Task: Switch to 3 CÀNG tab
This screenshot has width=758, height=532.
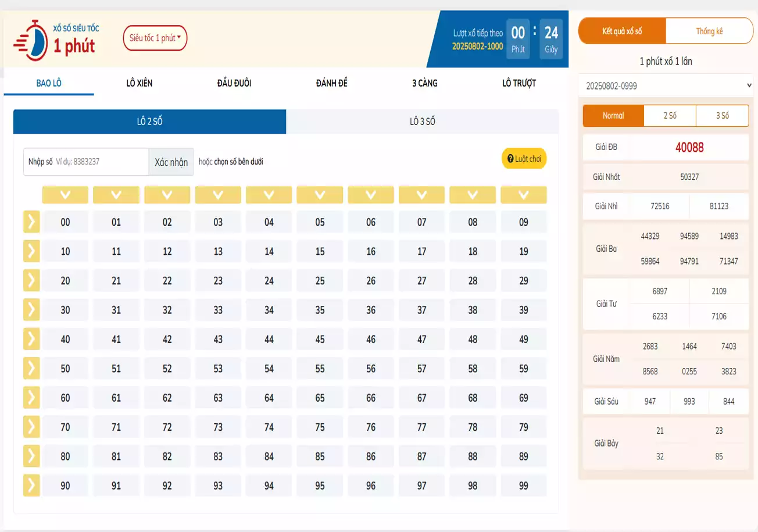Action: [x=425, y=83]
